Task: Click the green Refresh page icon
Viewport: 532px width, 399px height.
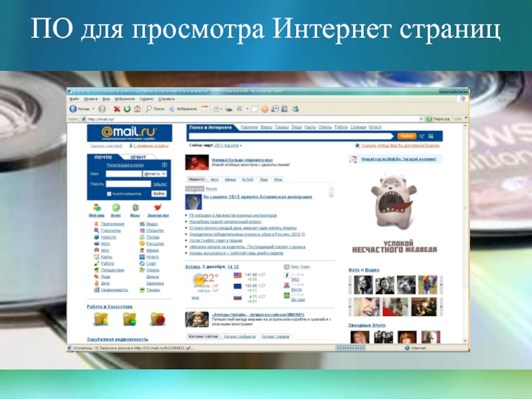Action: [126, 108]
